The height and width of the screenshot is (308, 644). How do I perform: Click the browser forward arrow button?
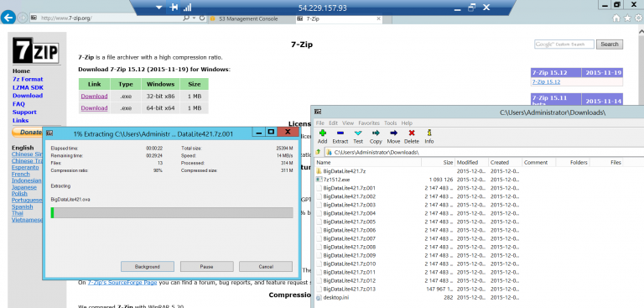tap(23, 18)
